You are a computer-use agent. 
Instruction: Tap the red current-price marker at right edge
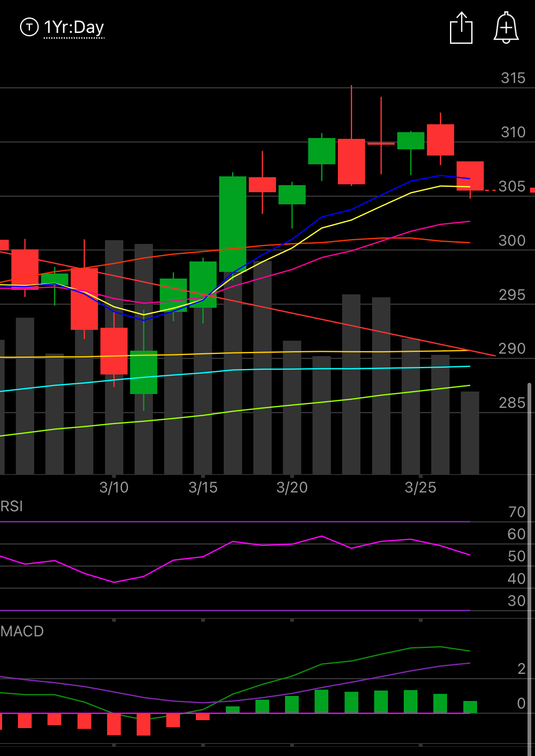532,190
